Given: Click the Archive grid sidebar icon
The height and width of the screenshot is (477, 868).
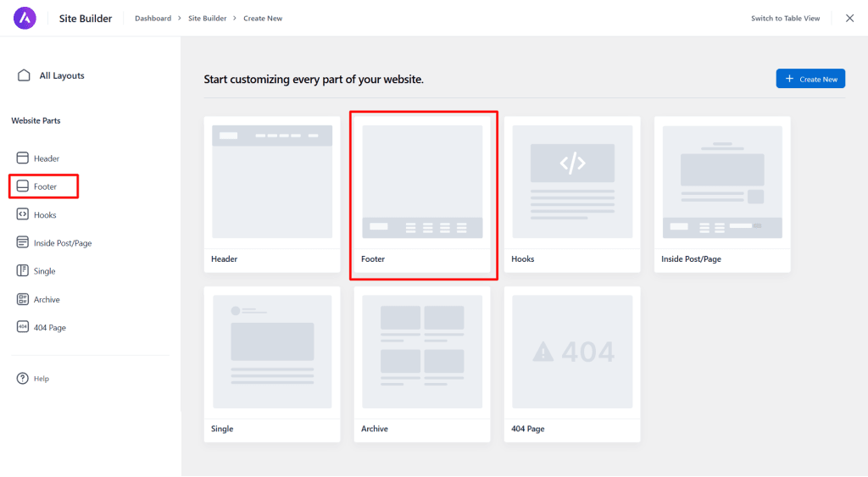Looking at the screenshot, I should point(23,300).
